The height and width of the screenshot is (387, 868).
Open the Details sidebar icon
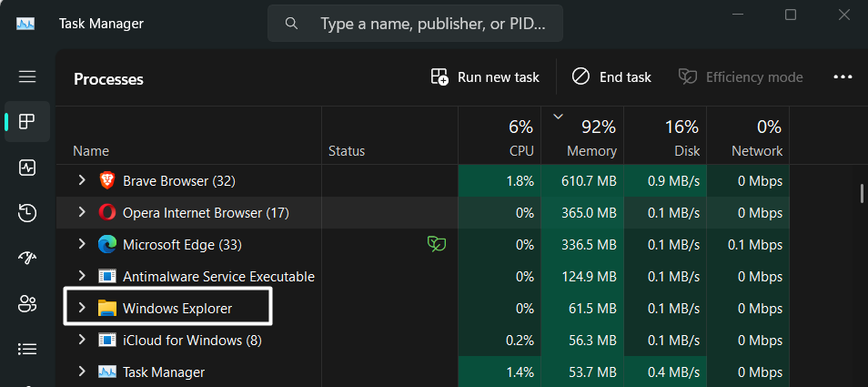(x=27, y=349)
